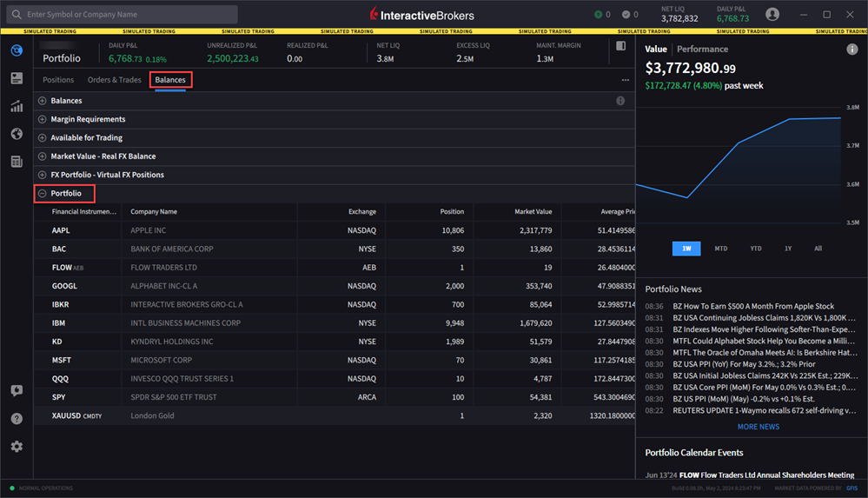Open the bar chart icon in the sidebar
This screenshot has height=498, width=868.
[x=17, y=106]
